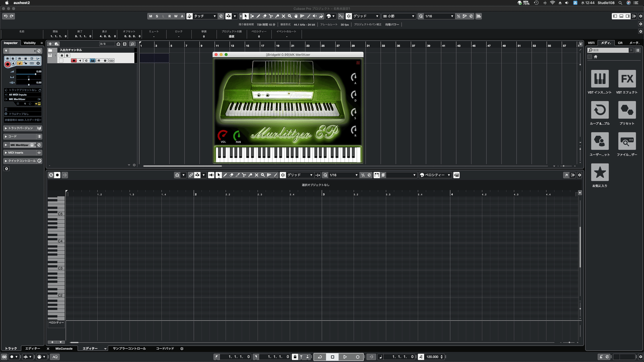644x362 pixels.
Task: Toggle Snap on in project toolbar
Action: [x=349, y=16]
